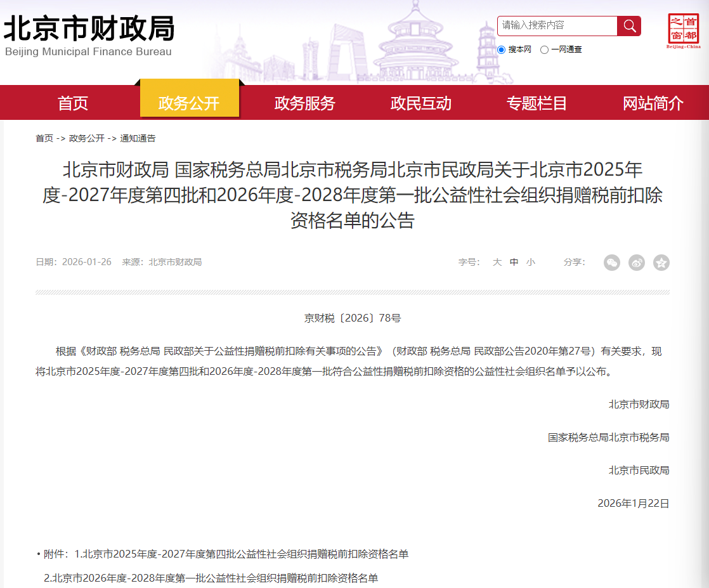Set font size to 大
The width and height of the screenshot is (709, 588).
[497, 262]
